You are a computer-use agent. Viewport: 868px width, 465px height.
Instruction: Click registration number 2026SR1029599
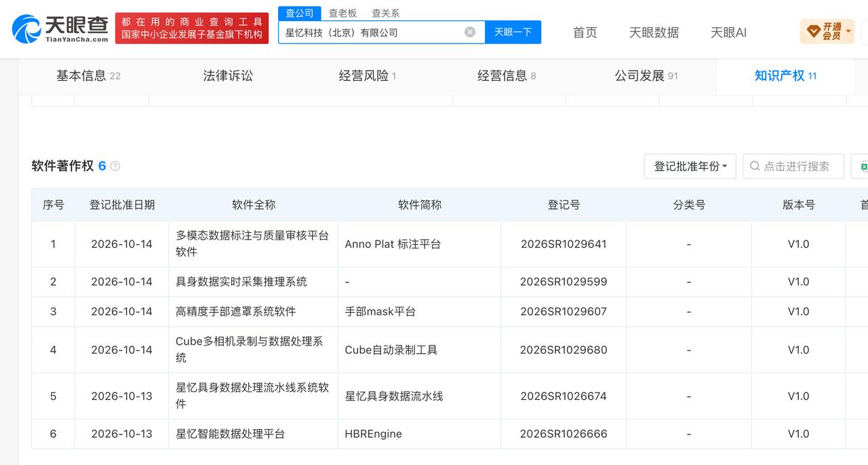click(564, 282)
